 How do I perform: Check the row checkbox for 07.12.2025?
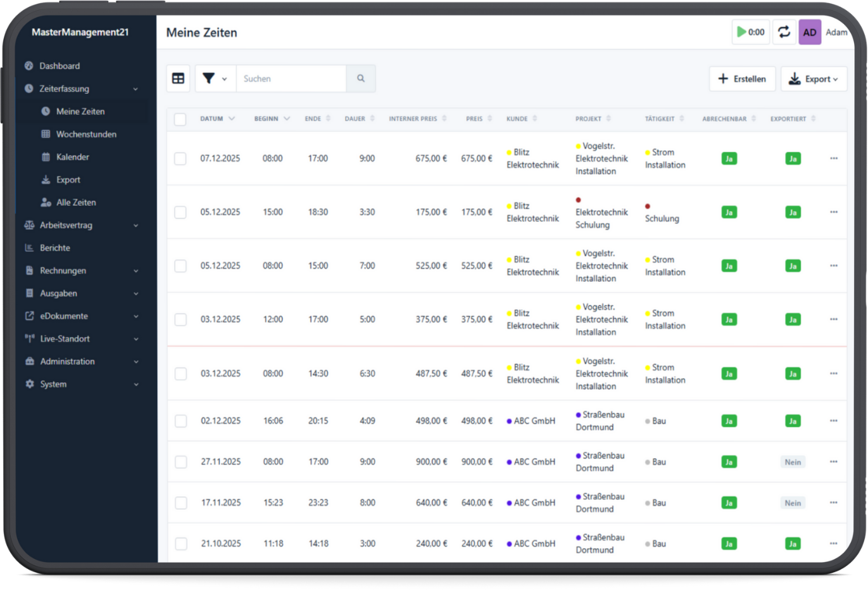click(x=180, y=158)
